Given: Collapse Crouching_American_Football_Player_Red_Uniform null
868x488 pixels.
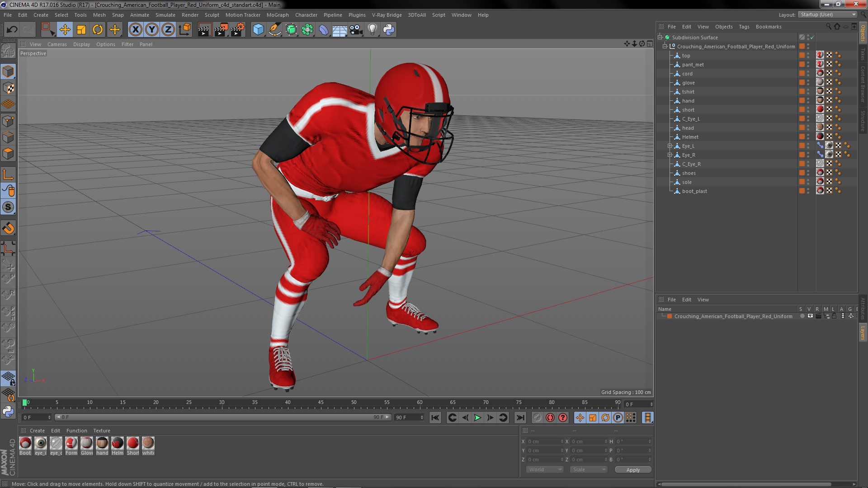Looking at the screenshot, I should [665, 46].
